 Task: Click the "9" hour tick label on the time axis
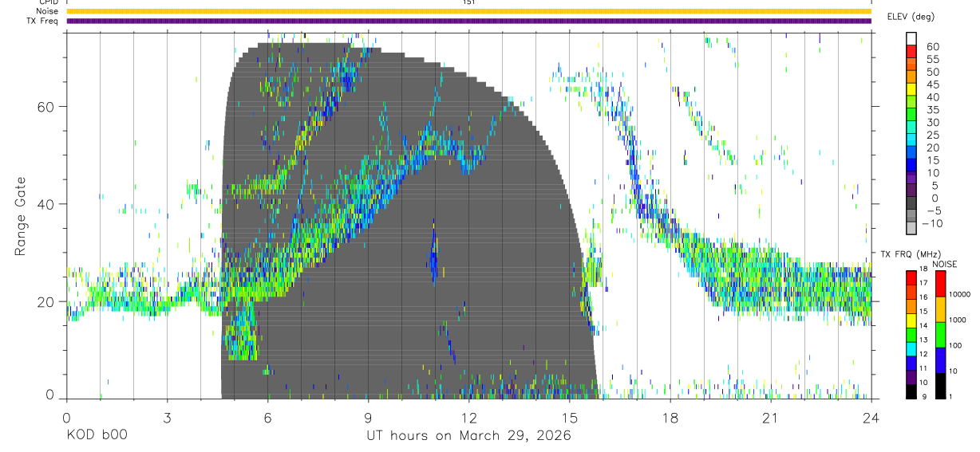368,419
